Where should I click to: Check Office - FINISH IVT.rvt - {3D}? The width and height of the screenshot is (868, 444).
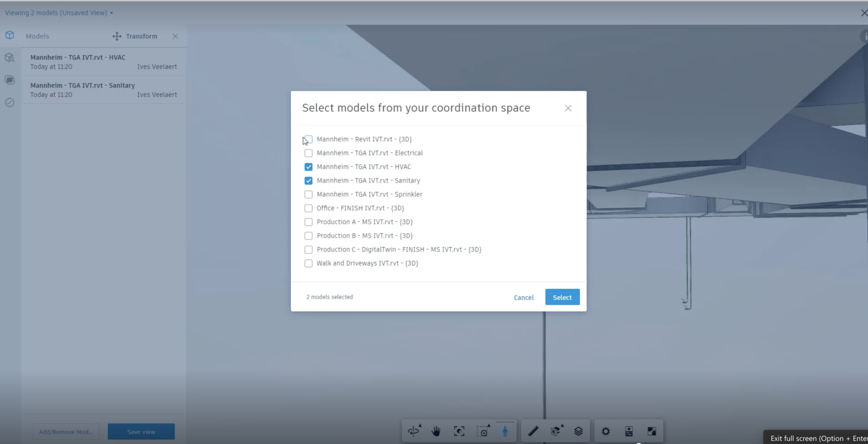(309, 208)
